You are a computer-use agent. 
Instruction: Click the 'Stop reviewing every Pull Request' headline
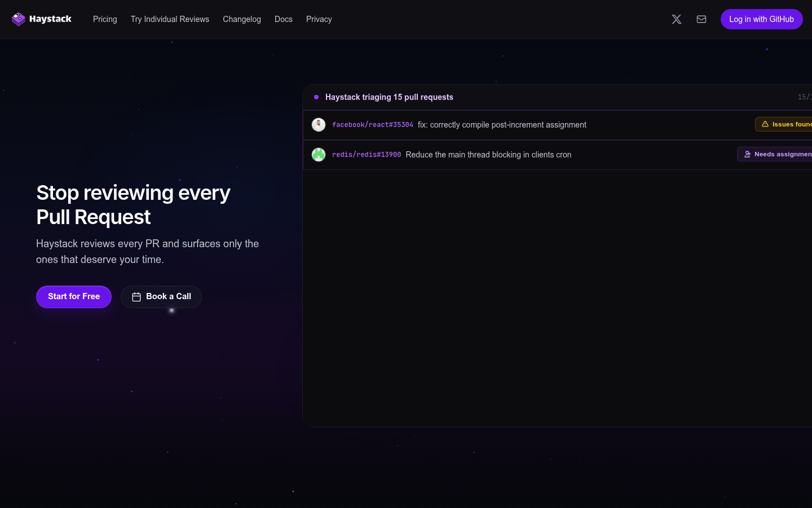134,205
